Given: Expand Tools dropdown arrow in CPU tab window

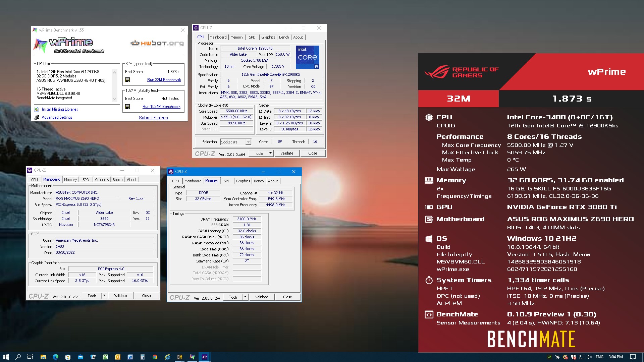Looking at the screenshot, I should coord(270,153).
